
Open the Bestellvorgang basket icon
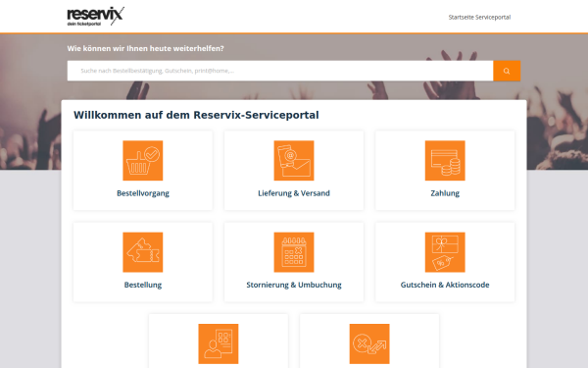point(143,160)
